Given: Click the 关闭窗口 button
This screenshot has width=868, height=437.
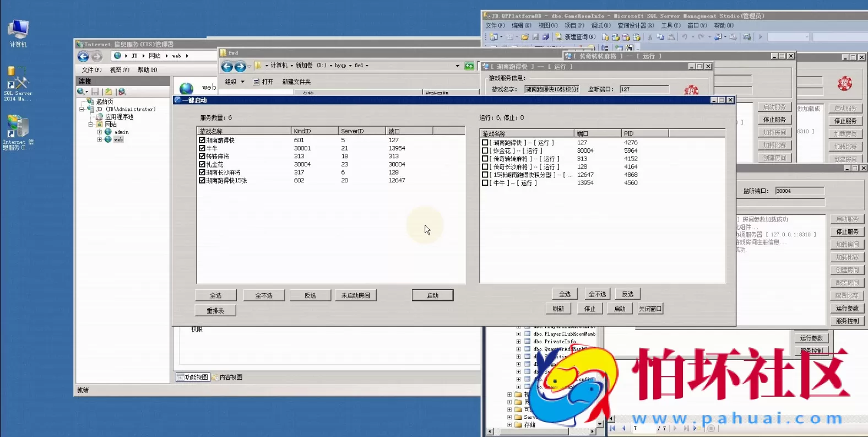Looking at the screenshot, I should click(x=650, y=309).
